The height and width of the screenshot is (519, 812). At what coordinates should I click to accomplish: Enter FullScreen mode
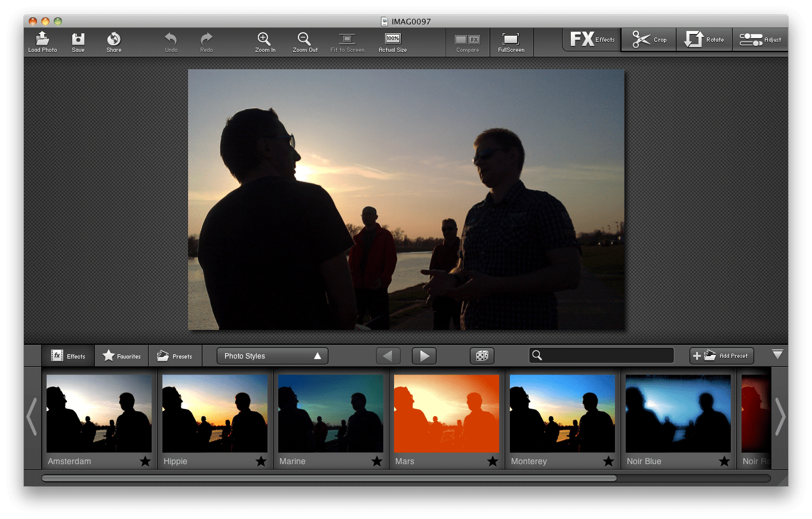(x=511, y=41)
